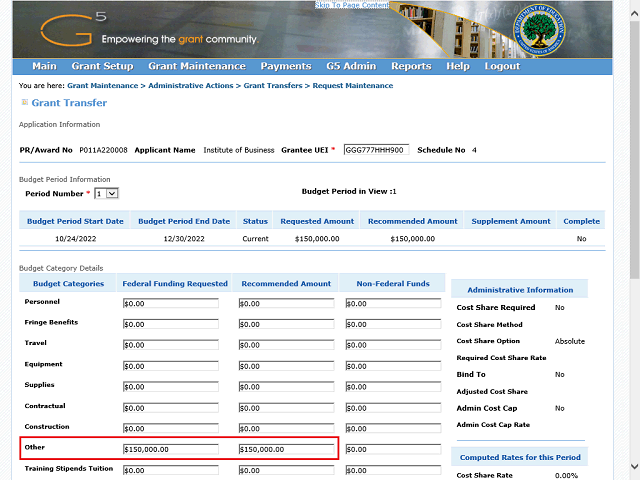This screenshot has width=640, height=480.
Task: Click Other Recommended Amount field
Action: (287, 449)
